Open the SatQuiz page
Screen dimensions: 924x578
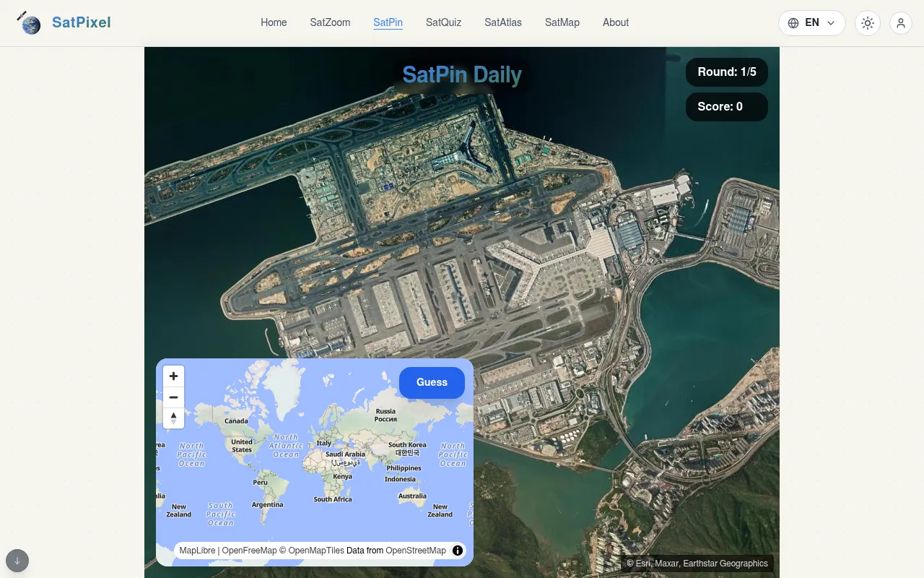pyautogui.click(x=443, y=22)
